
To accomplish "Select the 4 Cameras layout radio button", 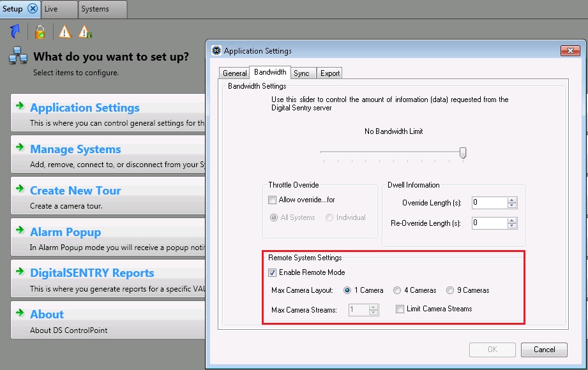I will pos(397,290).
